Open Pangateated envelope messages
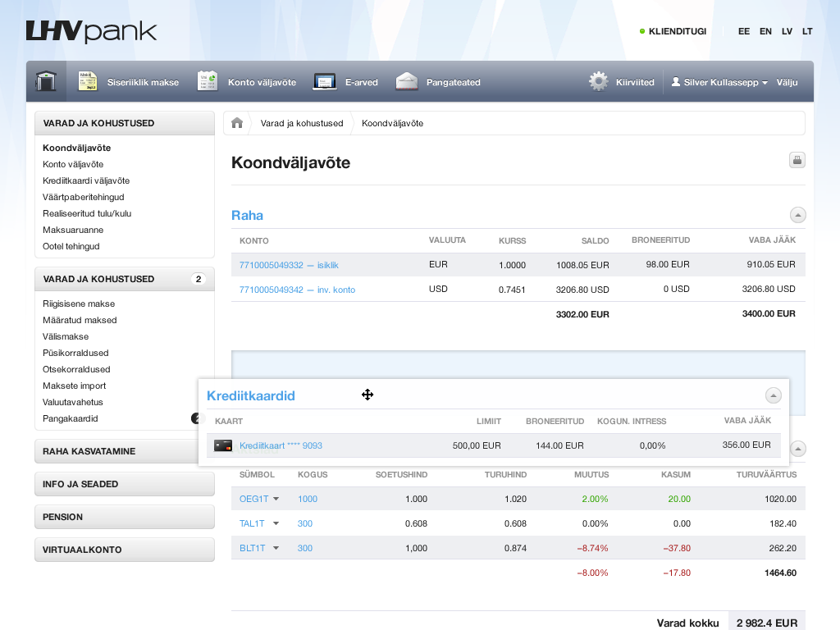 (x=407, y=82)
